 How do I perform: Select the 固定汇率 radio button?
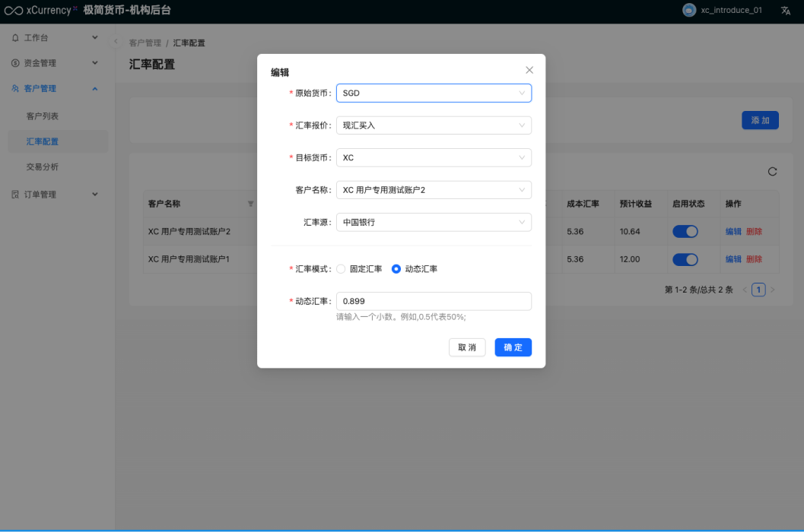pos(341,269)
